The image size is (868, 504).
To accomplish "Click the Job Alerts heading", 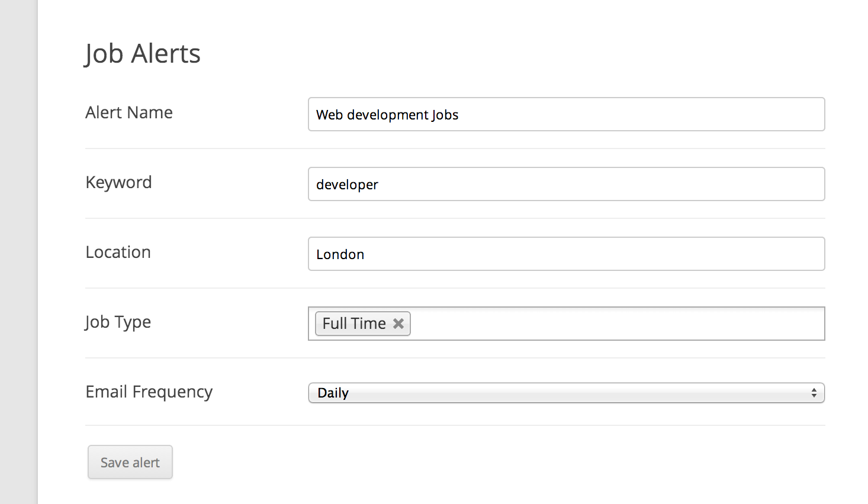I will coord(143,53).
